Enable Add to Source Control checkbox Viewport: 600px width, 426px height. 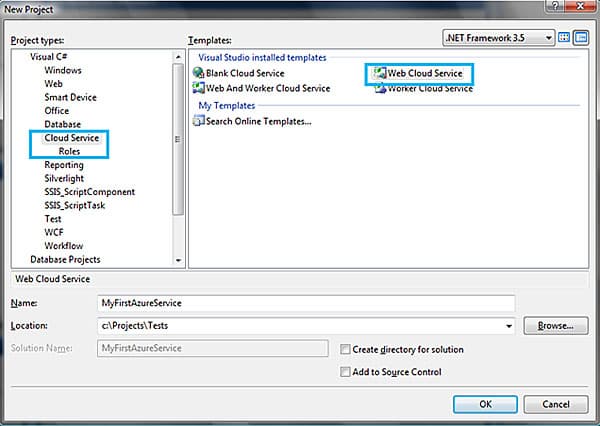[345, 371]
